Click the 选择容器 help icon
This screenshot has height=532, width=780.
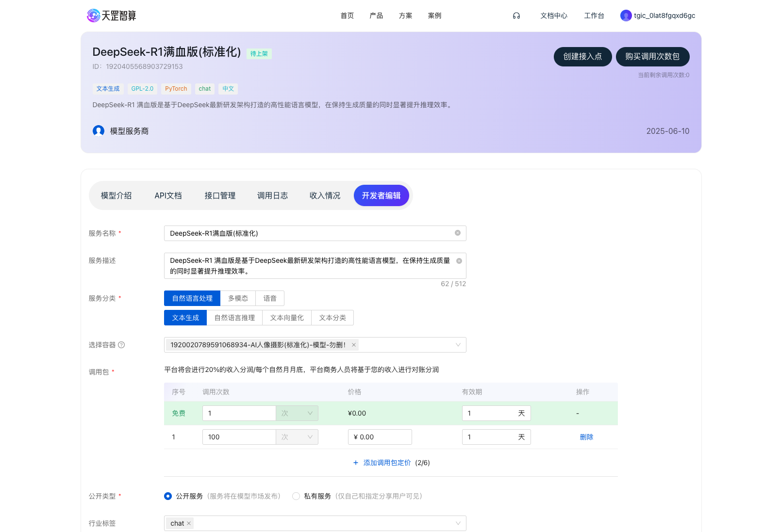pos(121,345)
